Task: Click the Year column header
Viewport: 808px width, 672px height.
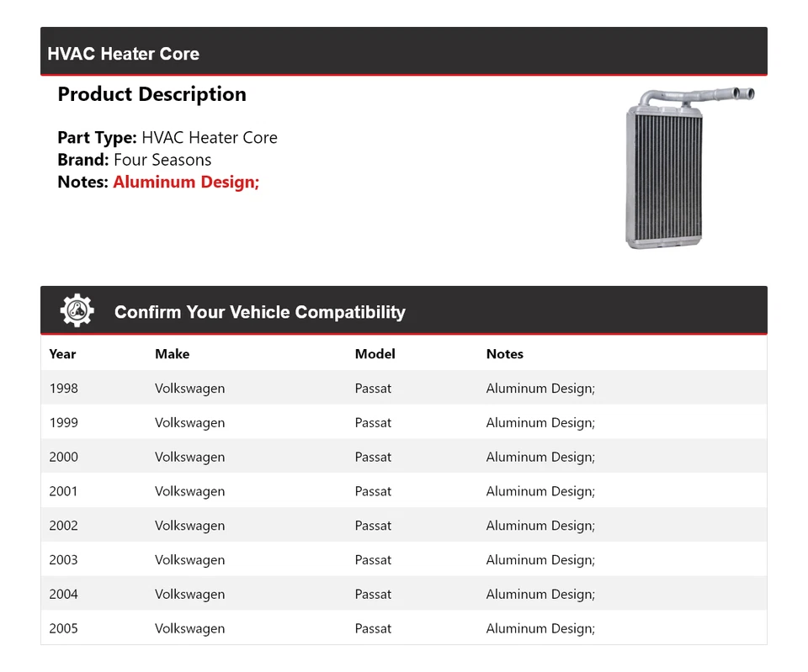Action: coord(62,354)
